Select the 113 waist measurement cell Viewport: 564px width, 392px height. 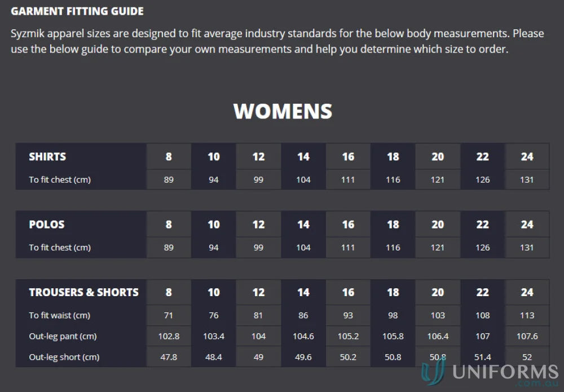[x=527, y=315]
